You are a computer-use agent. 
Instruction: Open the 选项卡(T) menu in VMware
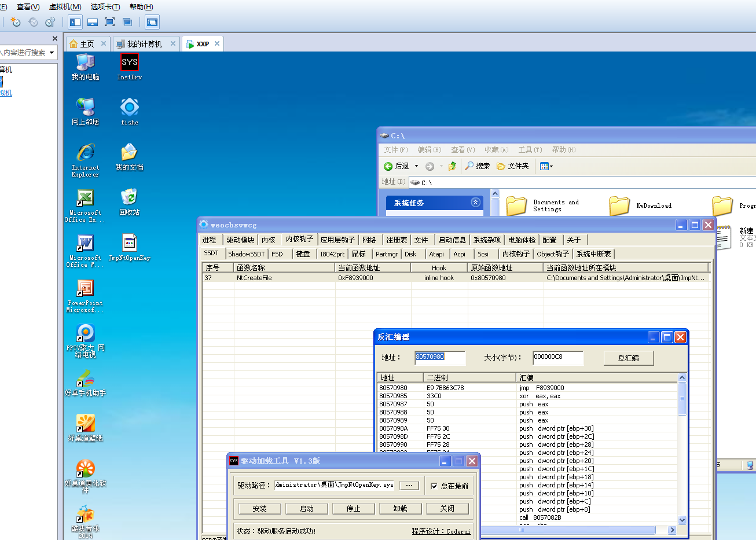[105, 7]
